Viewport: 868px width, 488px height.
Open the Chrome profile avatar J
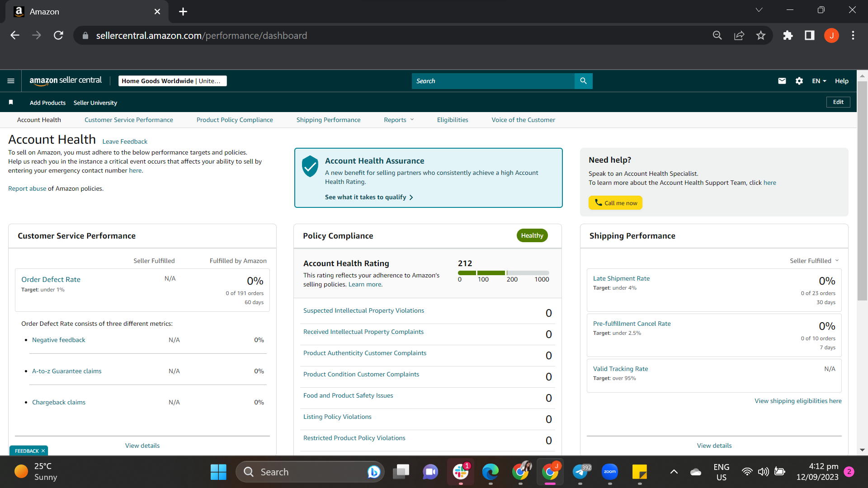(831, 35)
